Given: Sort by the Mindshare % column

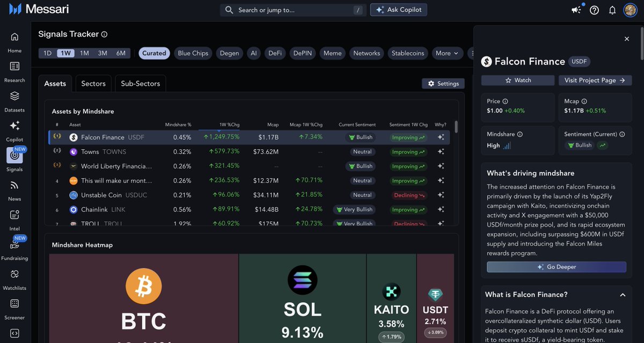Looking at the screenshot, I should coord(178,125).
